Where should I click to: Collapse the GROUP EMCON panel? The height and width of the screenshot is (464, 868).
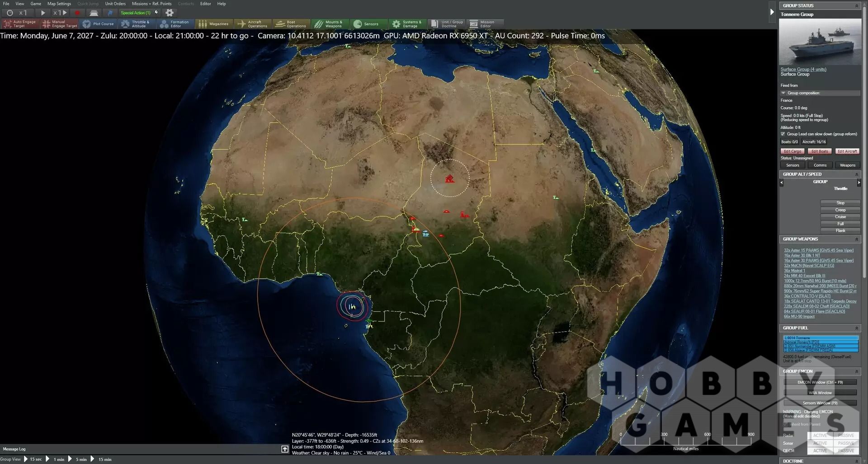coord(856,371)
